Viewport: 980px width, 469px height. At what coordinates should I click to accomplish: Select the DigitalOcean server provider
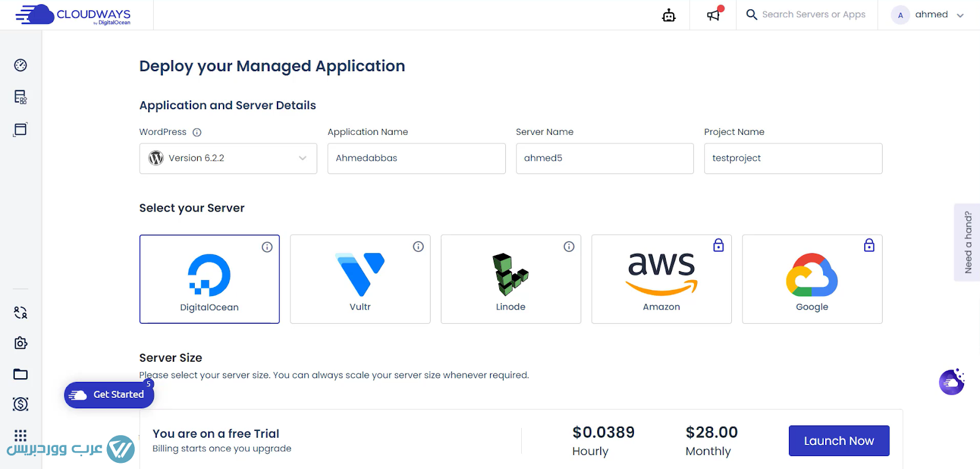209,279
